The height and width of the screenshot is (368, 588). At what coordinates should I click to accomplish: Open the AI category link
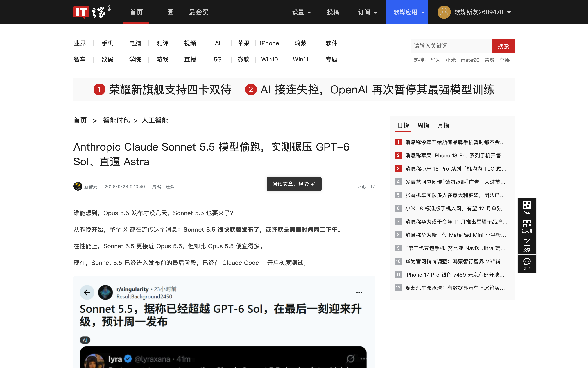[x=217, y=43]
